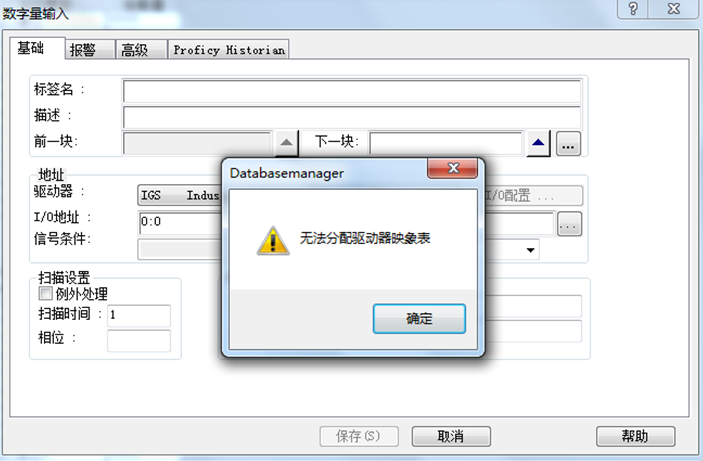This screenshot has height=461, width=703.
Task: Close the Databasemanager dialog with red X
Action: tap(453, 168)
